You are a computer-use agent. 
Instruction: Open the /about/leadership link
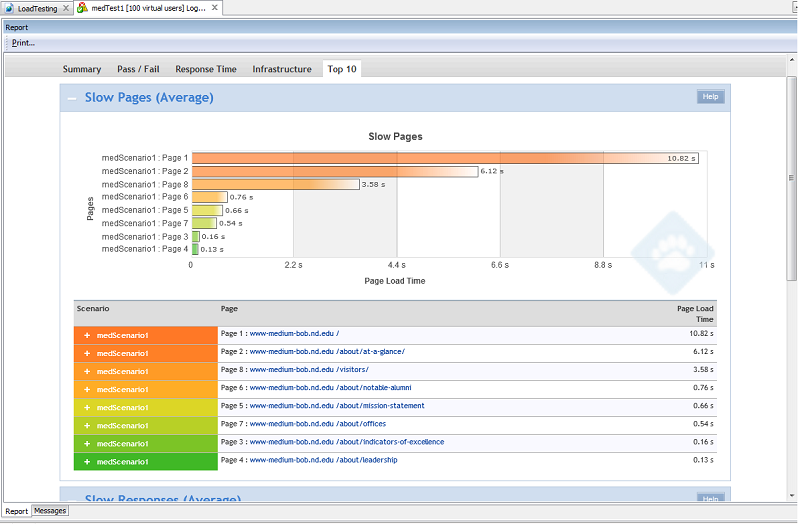[323, 460]
